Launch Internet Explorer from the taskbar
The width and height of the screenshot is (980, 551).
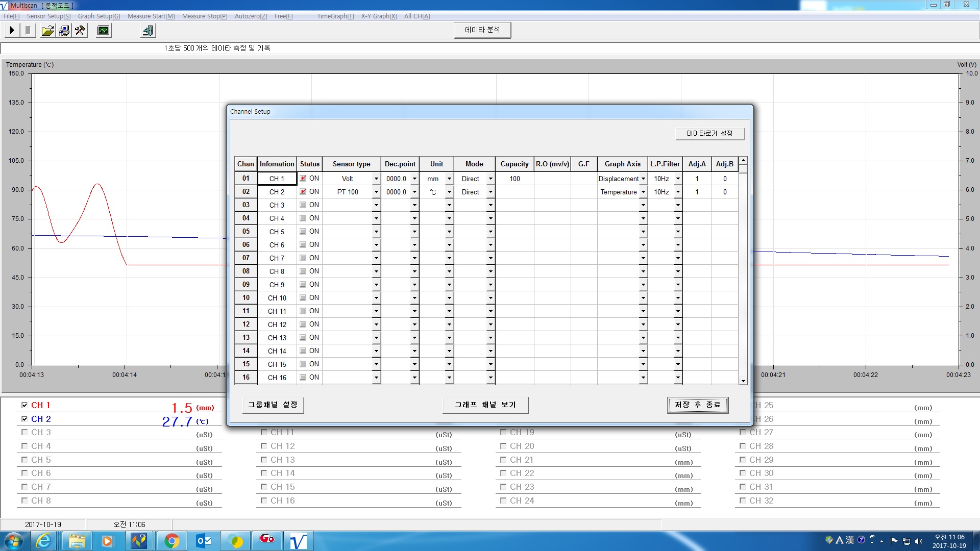tap(44, 541)
